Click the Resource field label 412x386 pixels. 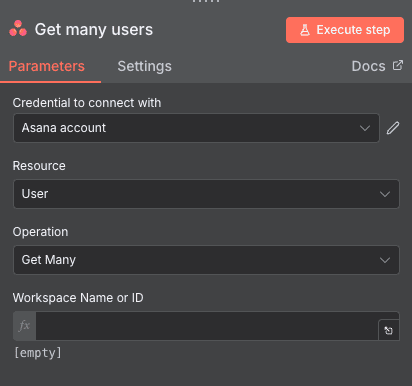pyautogui.click(x=39, y=166)
